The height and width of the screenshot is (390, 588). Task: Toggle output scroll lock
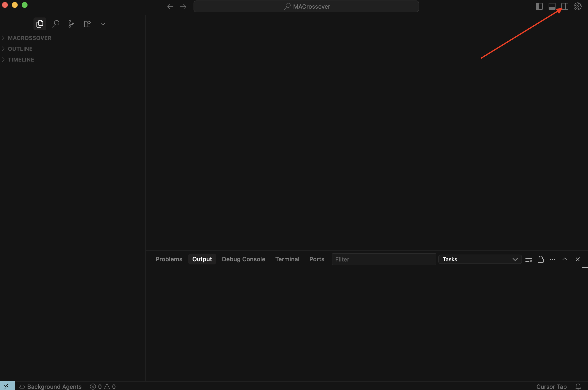coord(540,259)
